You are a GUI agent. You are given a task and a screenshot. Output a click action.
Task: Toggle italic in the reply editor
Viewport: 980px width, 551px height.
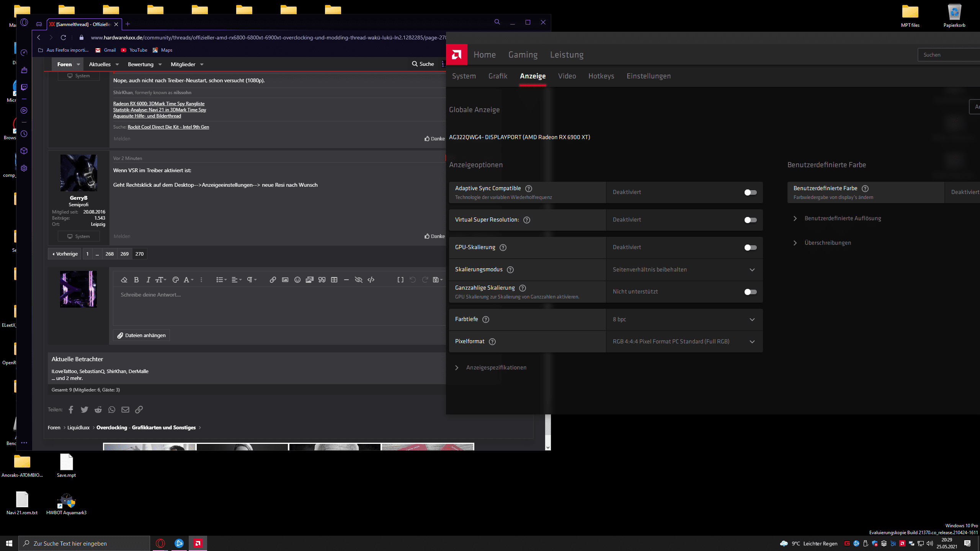pyautogui.click(x=149, y=280)
